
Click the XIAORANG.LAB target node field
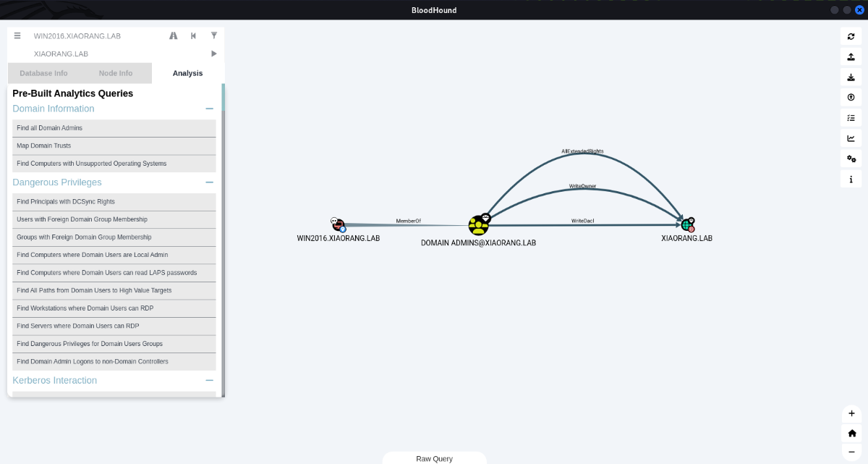click(116, 54)
